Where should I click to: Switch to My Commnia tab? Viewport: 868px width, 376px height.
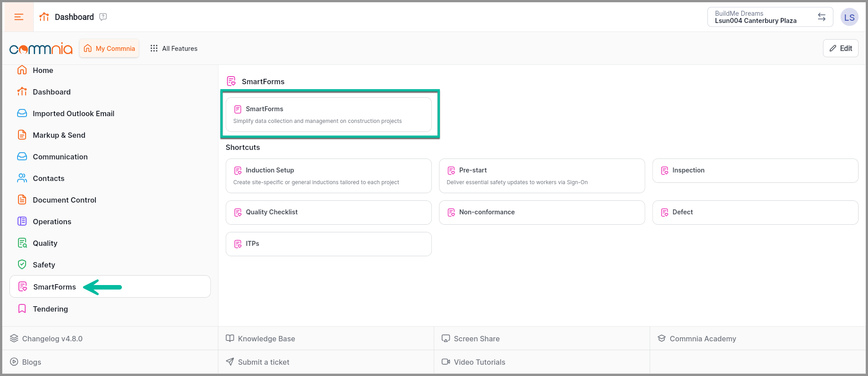click(109, 49)
